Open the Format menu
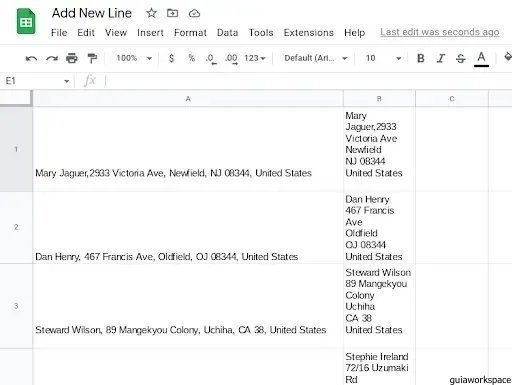The image size is (512, 385). pos(190,33)
